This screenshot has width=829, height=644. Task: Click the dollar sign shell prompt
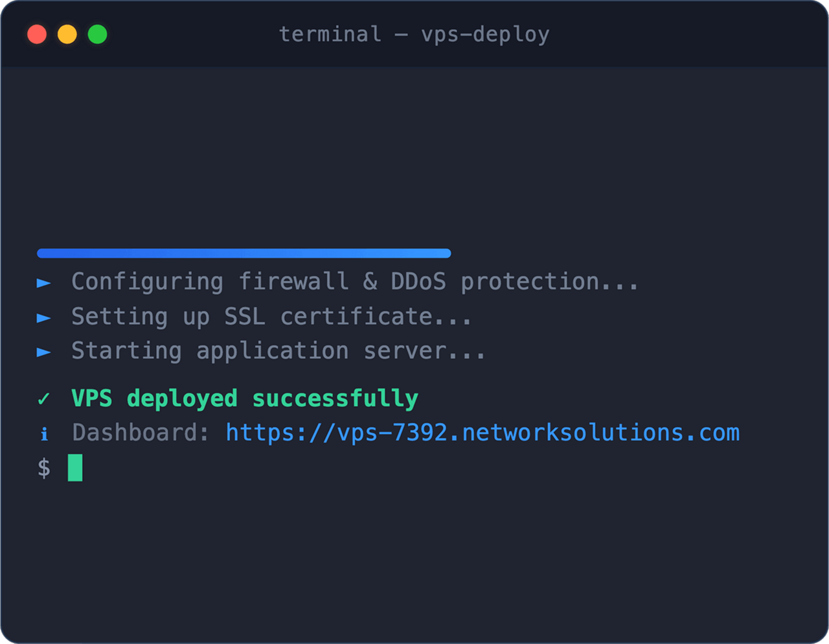[x=44, y=467]
